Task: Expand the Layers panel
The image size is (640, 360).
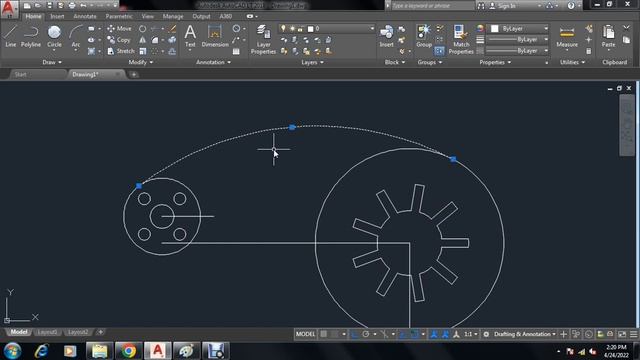Action: 312,62
